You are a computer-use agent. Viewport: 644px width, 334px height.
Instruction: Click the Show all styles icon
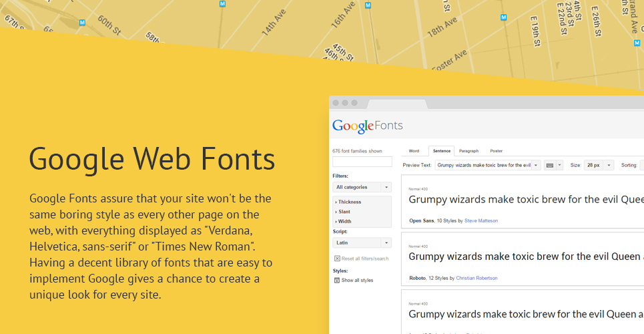tap(337, 280)
